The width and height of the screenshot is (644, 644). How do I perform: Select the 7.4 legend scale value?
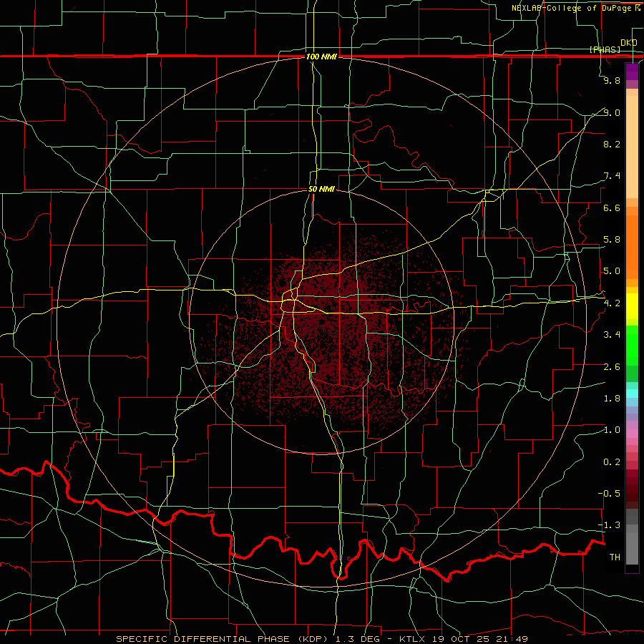click(x=612, y=176)
